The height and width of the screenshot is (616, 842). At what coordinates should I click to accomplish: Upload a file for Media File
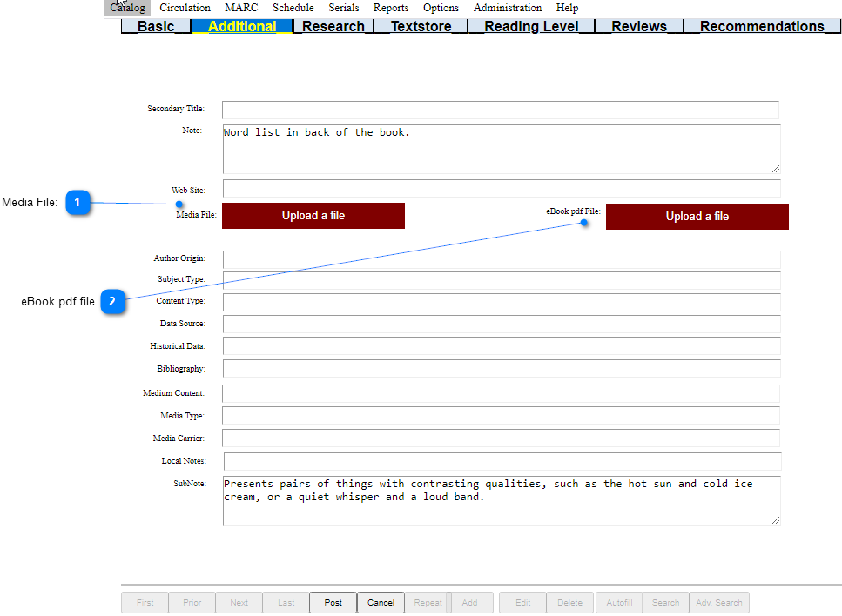click(313, 216)
